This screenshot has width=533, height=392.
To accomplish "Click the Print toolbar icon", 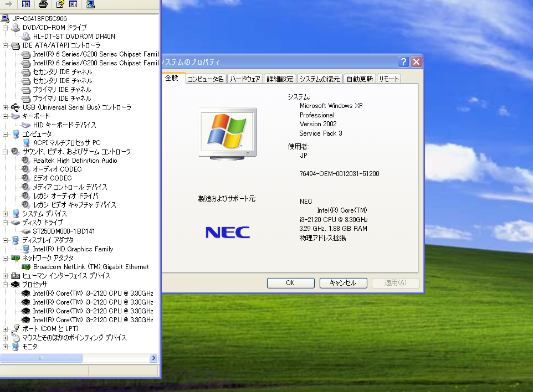I will tap(43, 4).
